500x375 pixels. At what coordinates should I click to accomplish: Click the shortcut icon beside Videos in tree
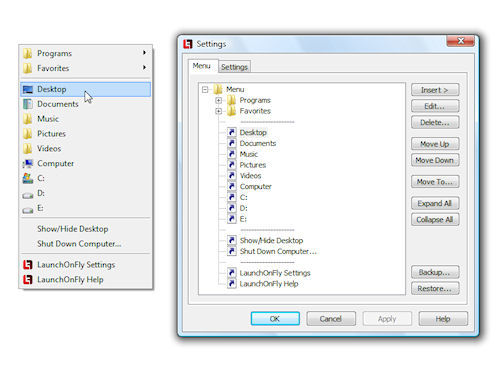[232, 175]
